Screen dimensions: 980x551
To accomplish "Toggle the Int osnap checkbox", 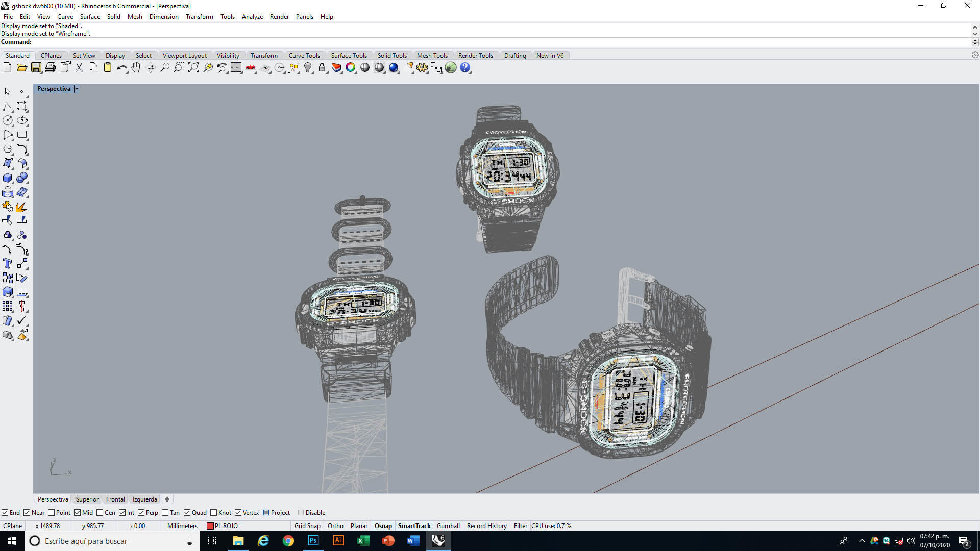I will tap(122, 513).
